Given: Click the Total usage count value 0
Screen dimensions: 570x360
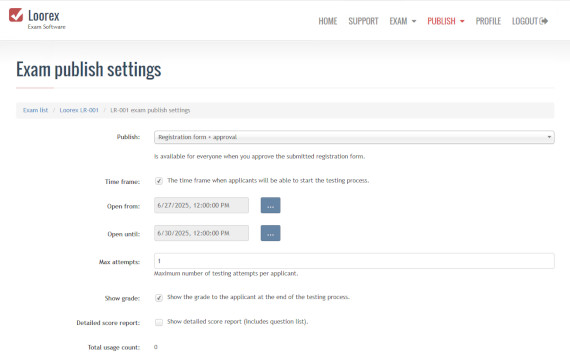Looking at the screenshot, I should pyautogui.click(x=156, y=347).
